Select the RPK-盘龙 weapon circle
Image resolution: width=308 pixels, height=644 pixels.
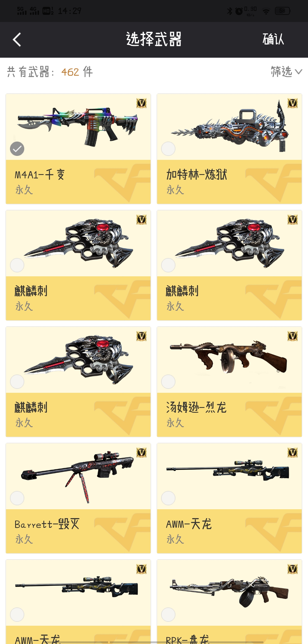(x=168, y=615)
